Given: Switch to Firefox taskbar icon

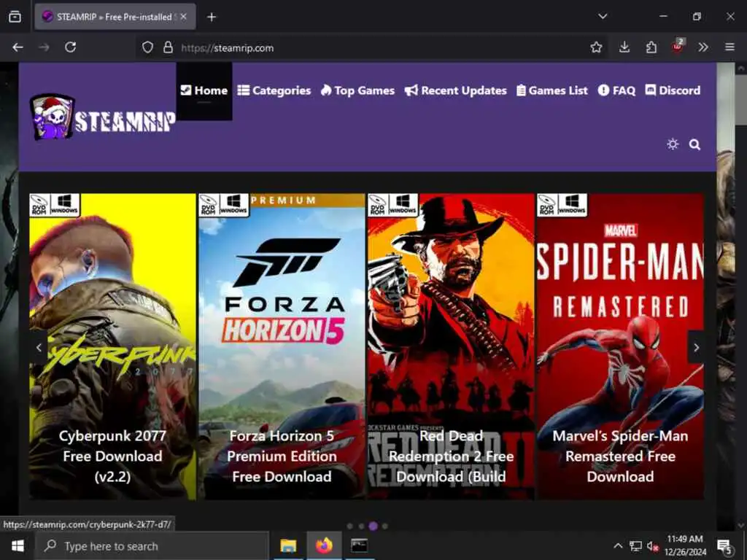Looking at the screenshot, I should coord(324,545).
